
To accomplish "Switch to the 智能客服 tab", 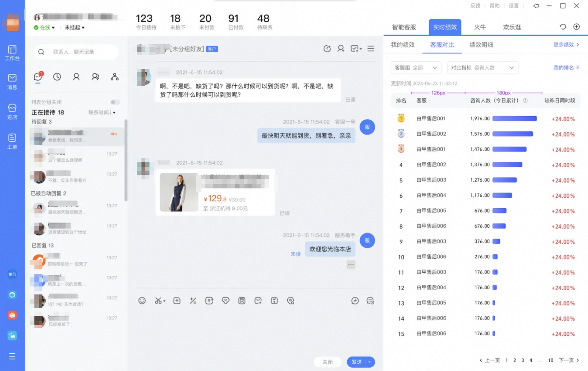I will (x=404, y=27).
